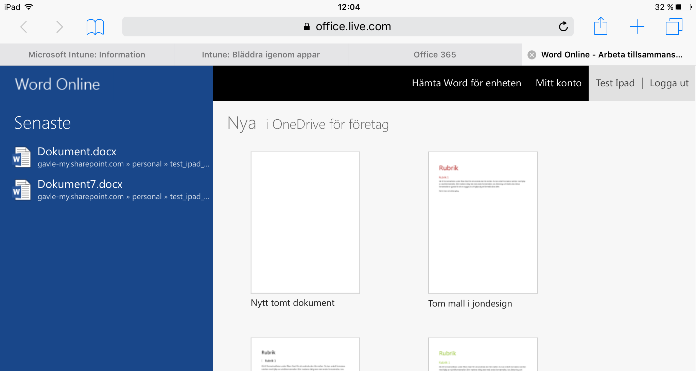The width and height of the screenshot is (696, 371).
Task: Open the Safari bookmarks book icon
Action: click(x=95, y=27)
